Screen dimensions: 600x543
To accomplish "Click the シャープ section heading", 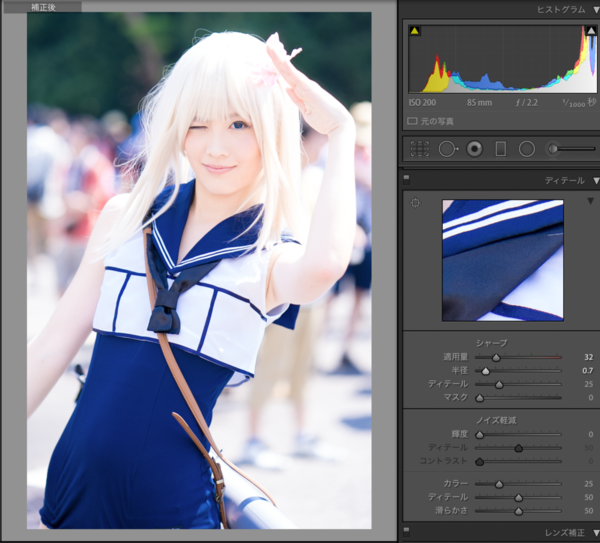I will 492,343.
